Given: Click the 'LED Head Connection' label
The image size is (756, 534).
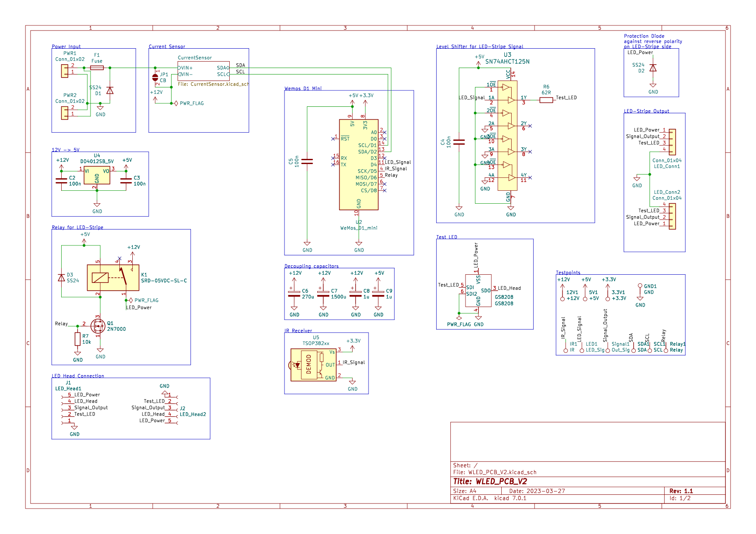Looking at the screenshot, I should 78,376.
